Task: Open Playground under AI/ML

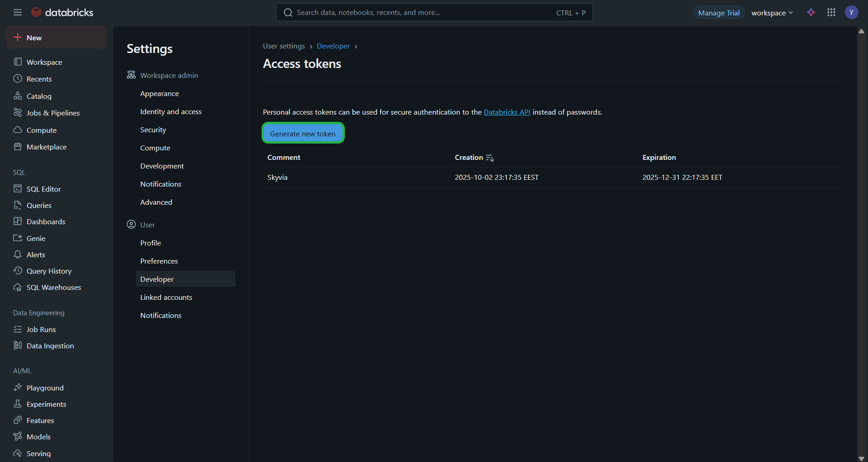Action: pyautogui.click(x=45, y=388)
